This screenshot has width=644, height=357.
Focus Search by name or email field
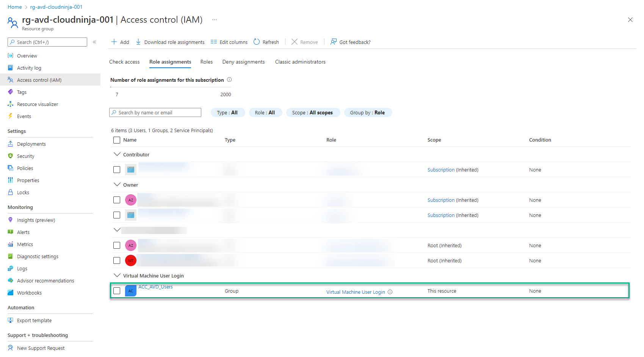pyautogui.click(x=155, y=112)
